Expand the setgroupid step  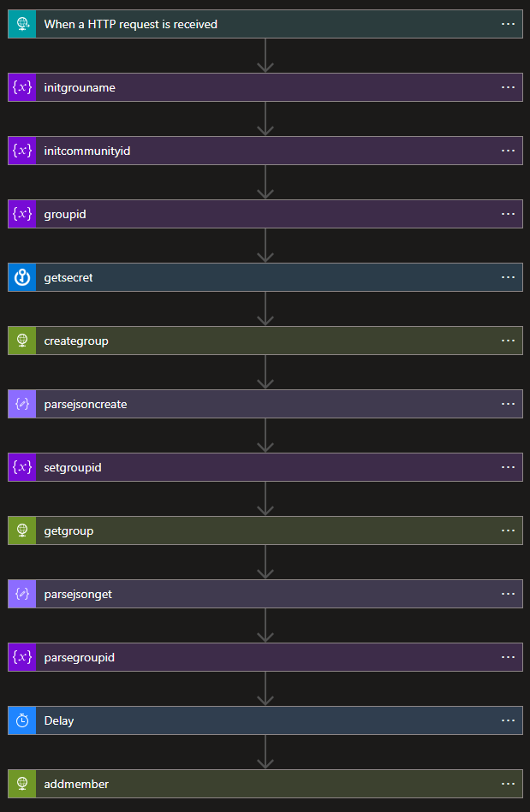[257, 467]
